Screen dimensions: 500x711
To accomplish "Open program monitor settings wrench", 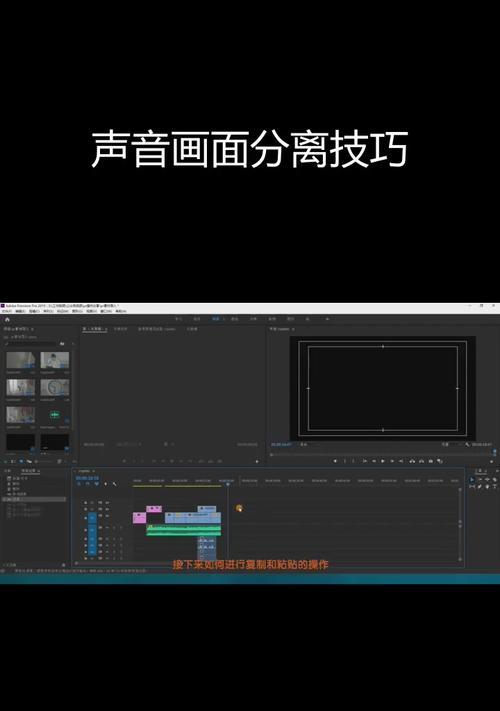I will pyautogui.click(x=467, y=444).
